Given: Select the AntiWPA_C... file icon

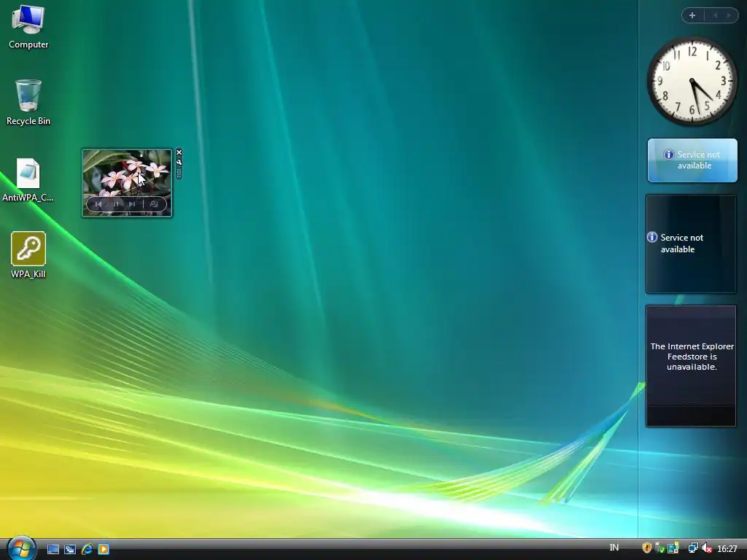Looking at the screenshot, I should pyautogui.click(x=28, y=180).
